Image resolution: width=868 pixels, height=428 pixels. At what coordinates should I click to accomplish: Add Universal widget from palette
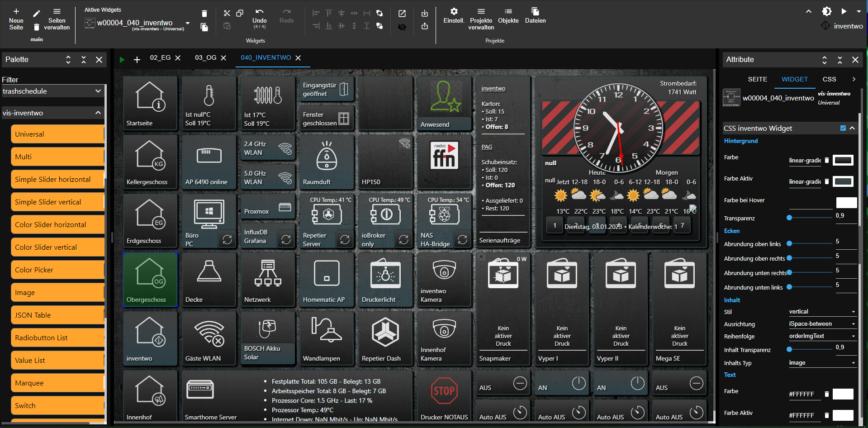point(59,134)
